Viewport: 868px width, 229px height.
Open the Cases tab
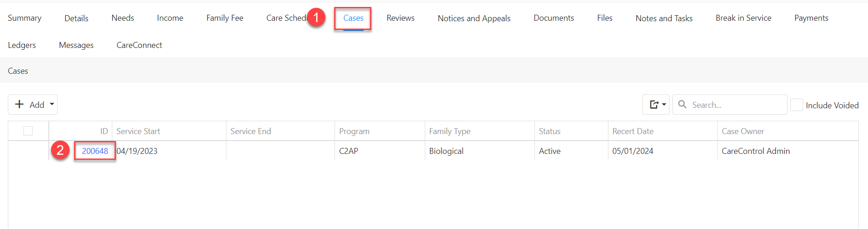point(353,18)
